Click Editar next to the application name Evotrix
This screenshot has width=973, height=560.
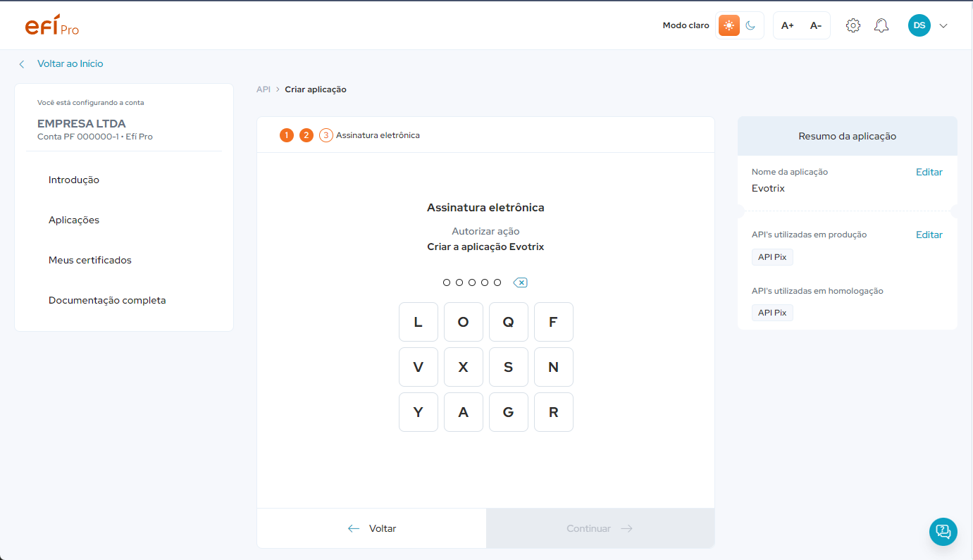point(929,171)
